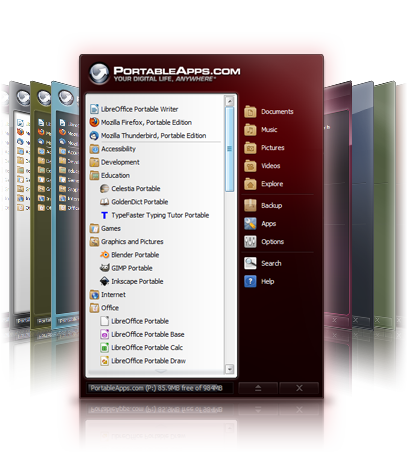
Task: Click the Search magnifier icon
Action: pos(250,263)
